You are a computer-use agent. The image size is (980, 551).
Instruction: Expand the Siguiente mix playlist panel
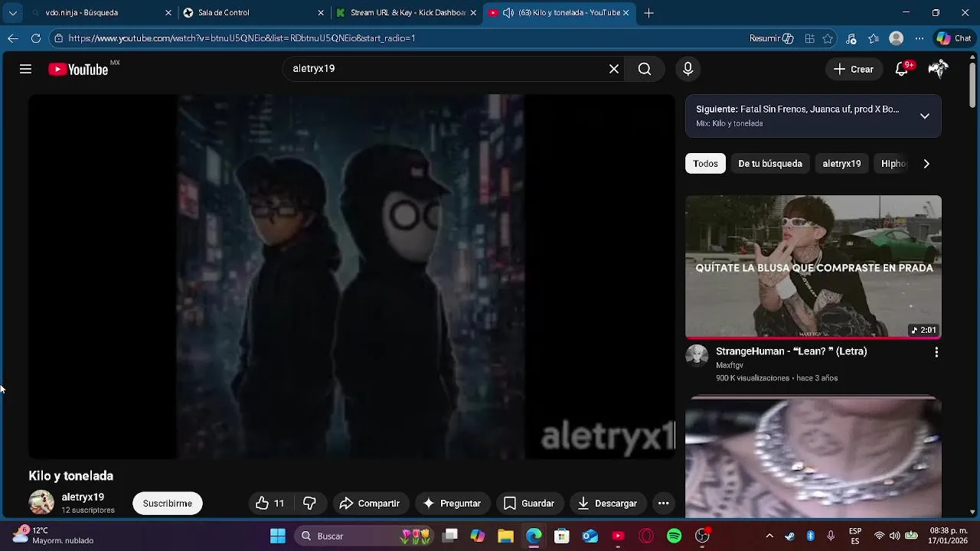click(x=925, y=116)
